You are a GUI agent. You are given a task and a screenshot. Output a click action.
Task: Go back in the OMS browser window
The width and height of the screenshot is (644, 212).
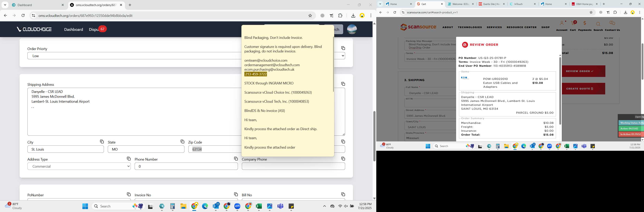pyautogui.click(x=5, y=16)
